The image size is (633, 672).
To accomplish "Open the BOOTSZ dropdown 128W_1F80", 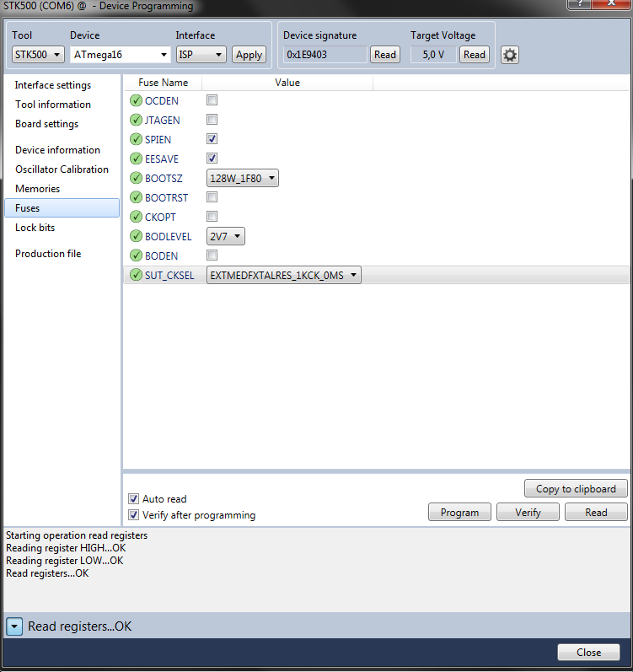I will tap(243, 178).
